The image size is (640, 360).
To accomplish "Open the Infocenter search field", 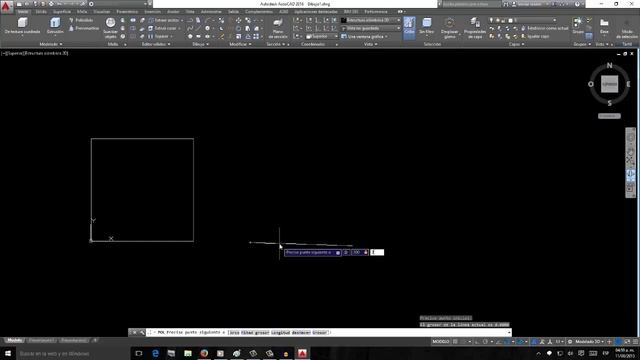I will [471, 4].
